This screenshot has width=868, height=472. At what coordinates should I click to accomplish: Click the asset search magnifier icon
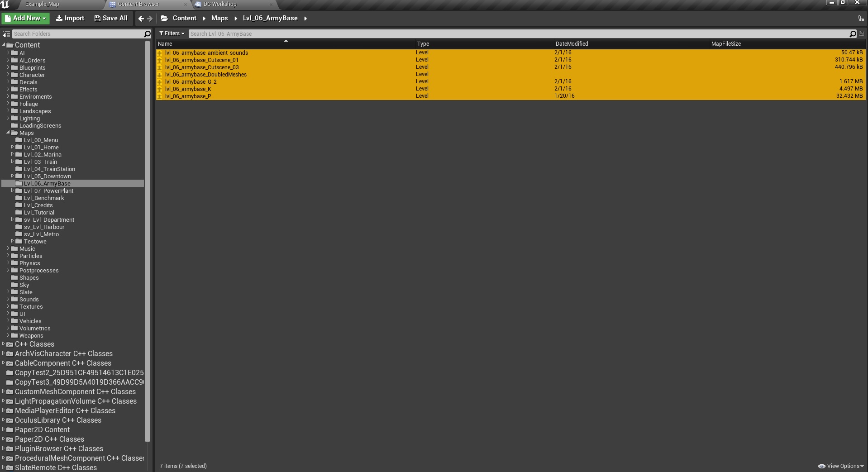[853, 34]
